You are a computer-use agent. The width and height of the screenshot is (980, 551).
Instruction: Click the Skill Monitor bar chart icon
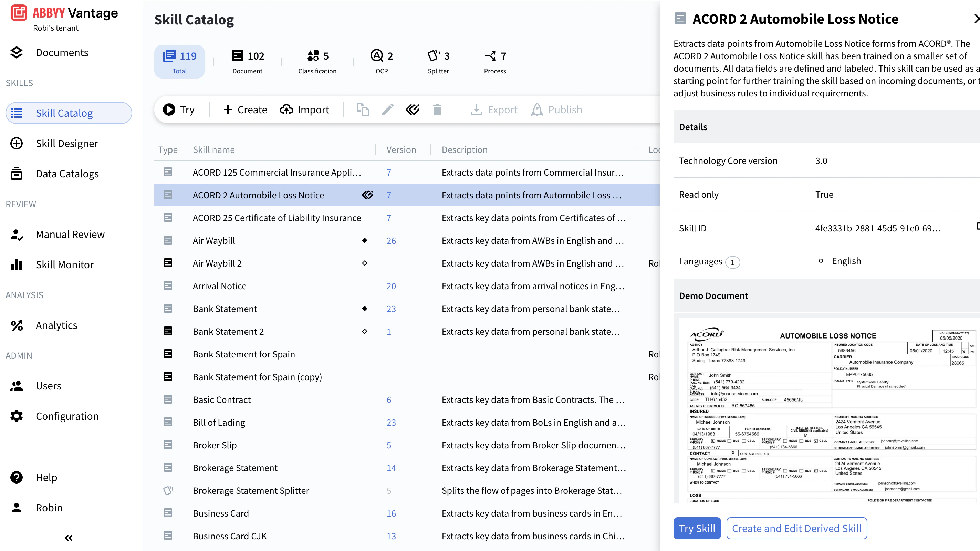click(17, 264)
